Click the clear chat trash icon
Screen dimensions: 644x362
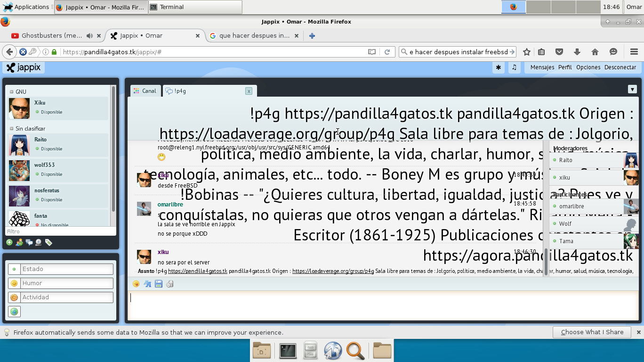tap(170, 284)
